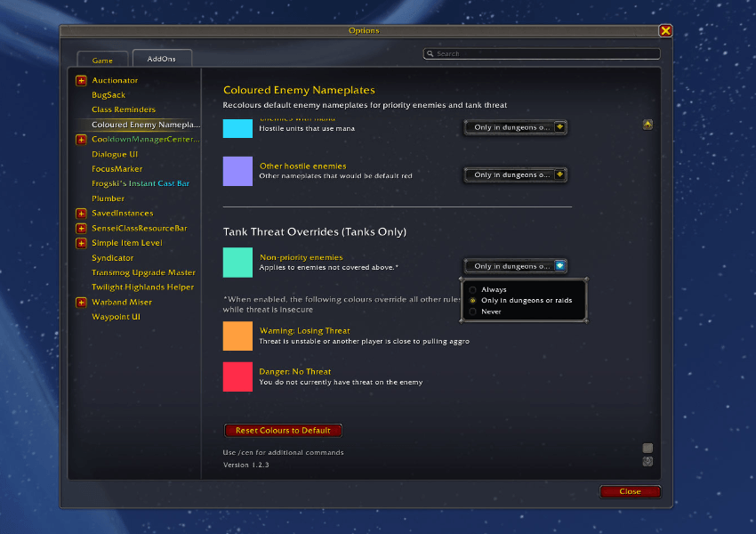
Task: Click the scroll up arrow in settings panel
Action: tap(647, 125)
